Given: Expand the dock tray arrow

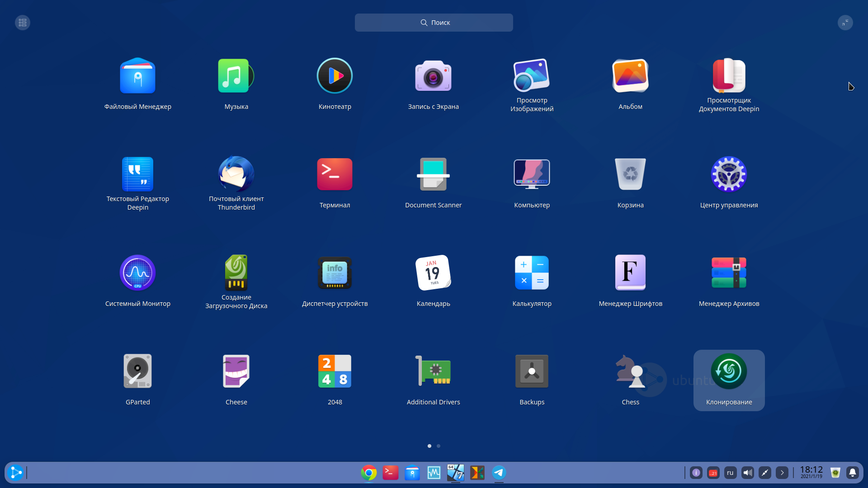Looking at the screenshot, I should point(782,473).
